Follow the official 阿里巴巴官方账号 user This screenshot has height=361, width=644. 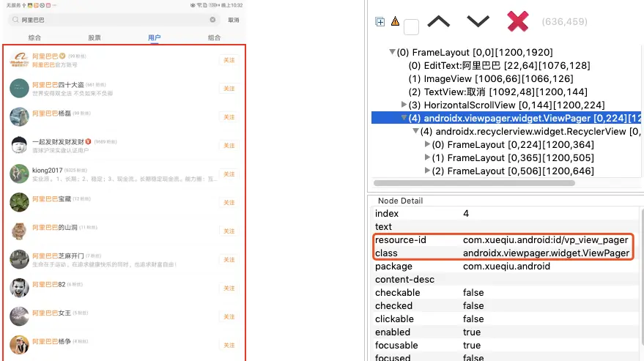click(229, 60)
